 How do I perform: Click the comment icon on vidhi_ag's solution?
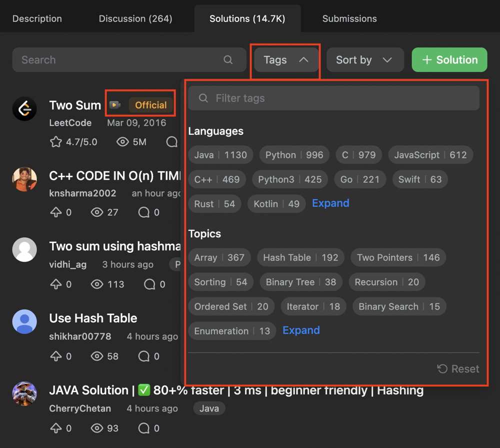click(149, 284)
